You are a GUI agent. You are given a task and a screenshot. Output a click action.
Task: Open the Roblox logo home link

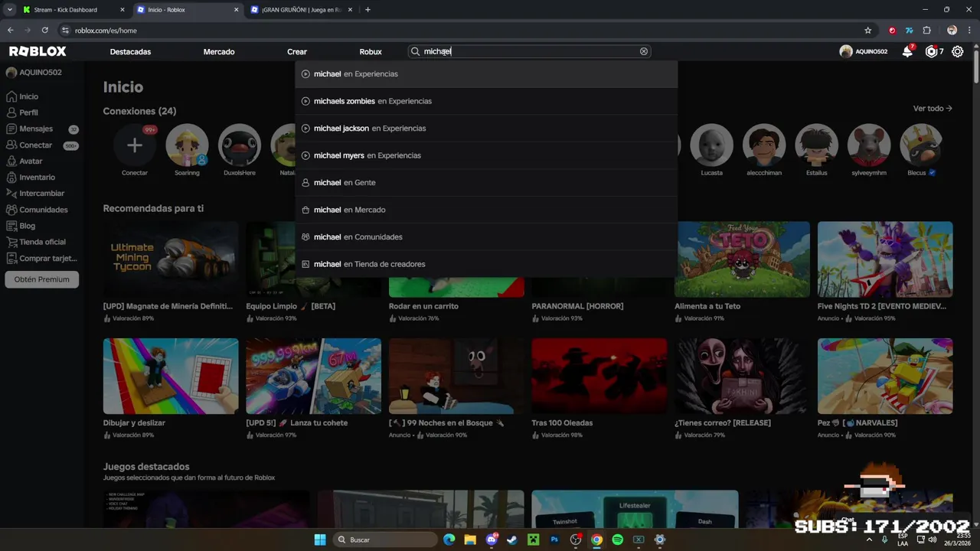coord(38,51)
